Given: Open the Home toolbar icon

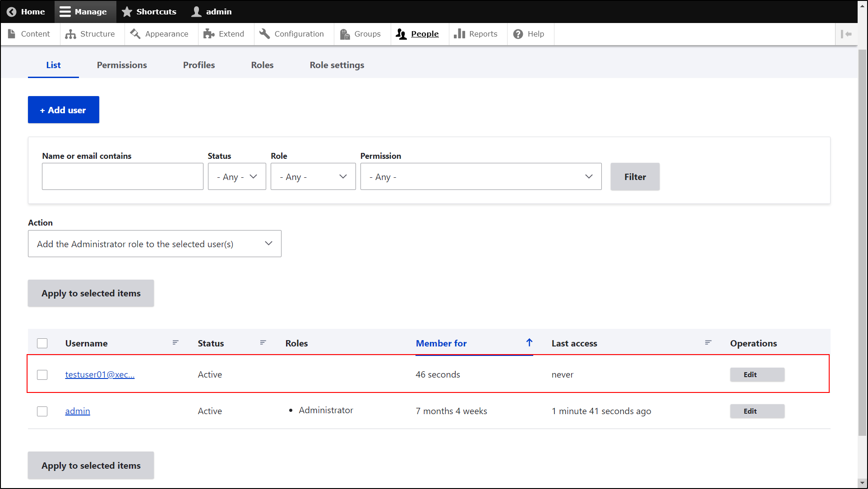Looking at the screenshot, I should [11, 11].
